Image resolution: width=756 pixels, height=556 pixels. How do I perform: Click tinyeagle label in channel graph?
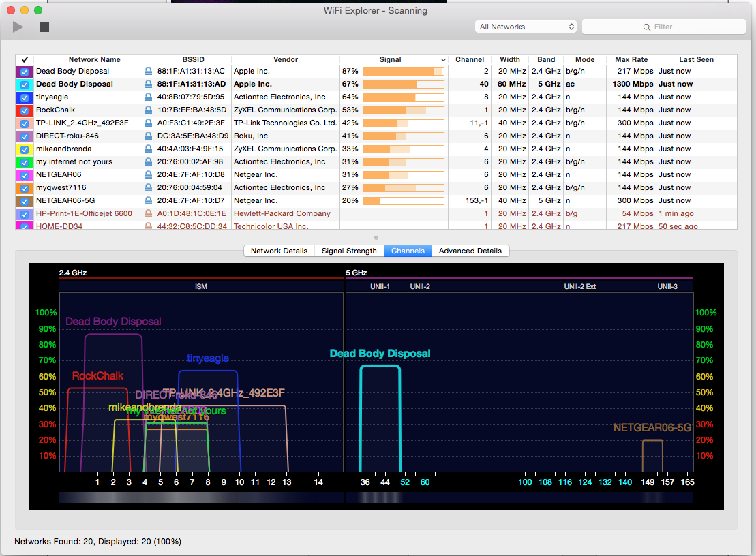coord(208,358)
